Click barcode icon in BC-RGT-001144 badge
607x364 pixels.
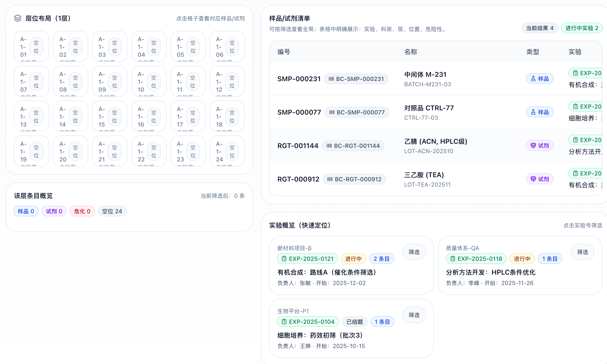click(x=329, y=146)
